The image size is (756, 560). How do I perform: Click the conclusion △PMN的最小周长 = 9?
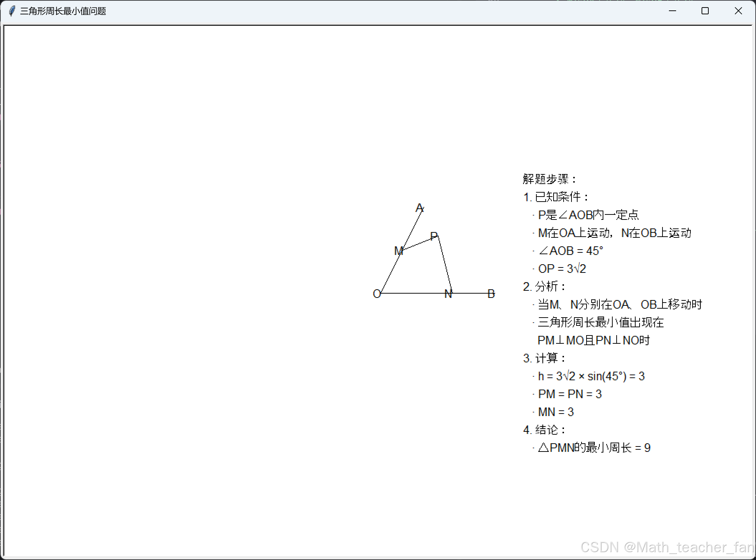[594, 448]
